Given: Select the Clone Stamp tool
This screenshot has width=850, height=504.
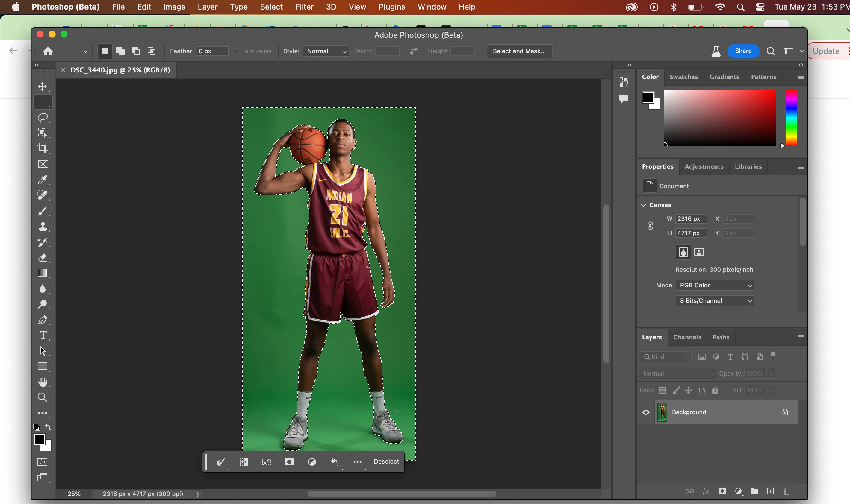Looking at the screenshot, I should coord(43,227).
